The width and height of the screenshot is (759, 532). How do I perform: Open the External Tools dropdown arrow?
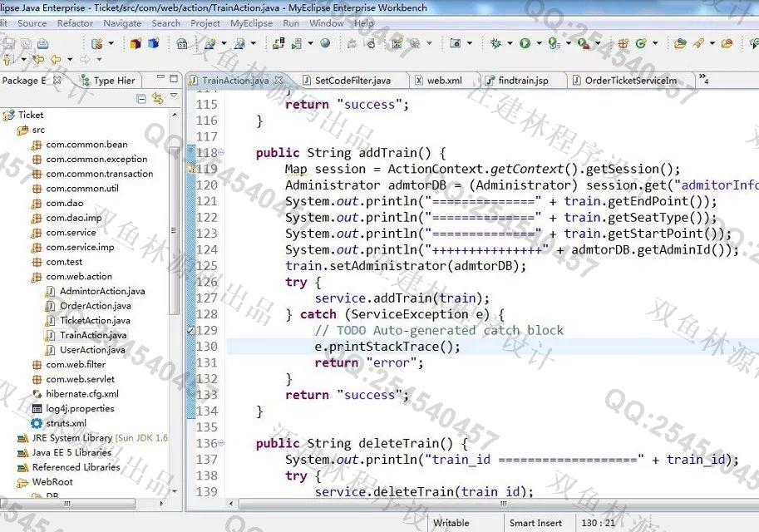[569, 43]
